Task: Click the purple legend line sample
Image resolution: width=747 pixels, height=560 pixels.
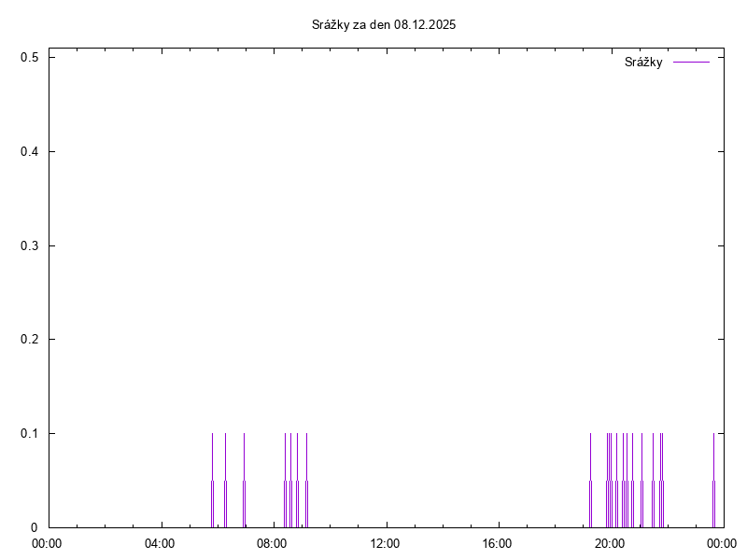Action: [691, 63]
